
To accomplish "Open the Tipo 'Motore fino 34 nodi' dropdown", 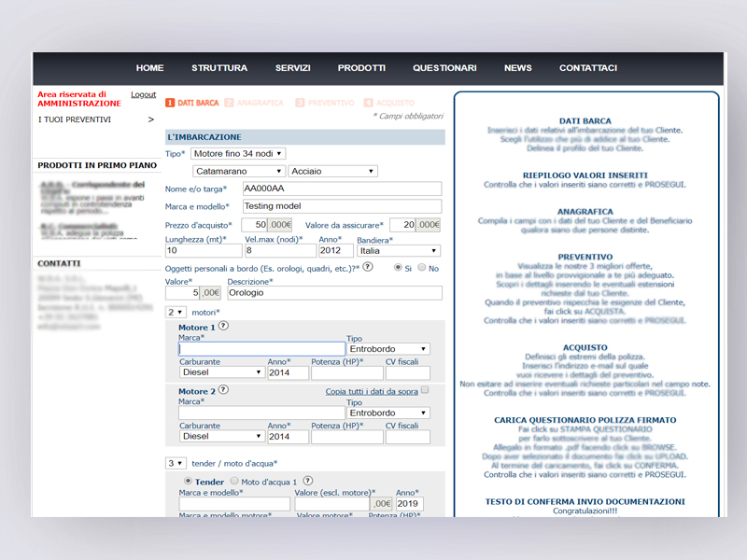I will [238, 153].
